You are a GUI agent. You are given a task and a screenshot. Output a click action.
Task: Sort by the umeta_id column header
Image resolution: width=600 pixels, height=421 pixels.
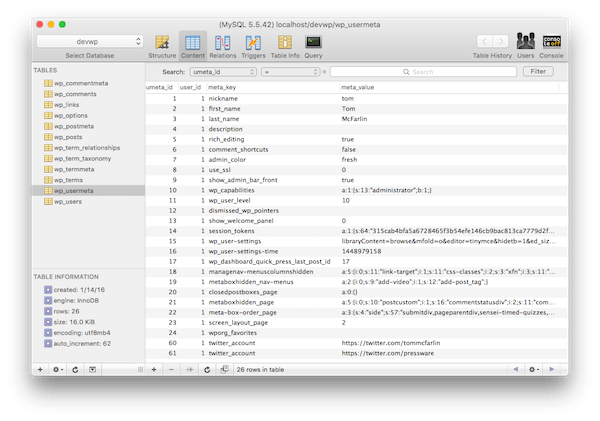[x=162, y=87]
